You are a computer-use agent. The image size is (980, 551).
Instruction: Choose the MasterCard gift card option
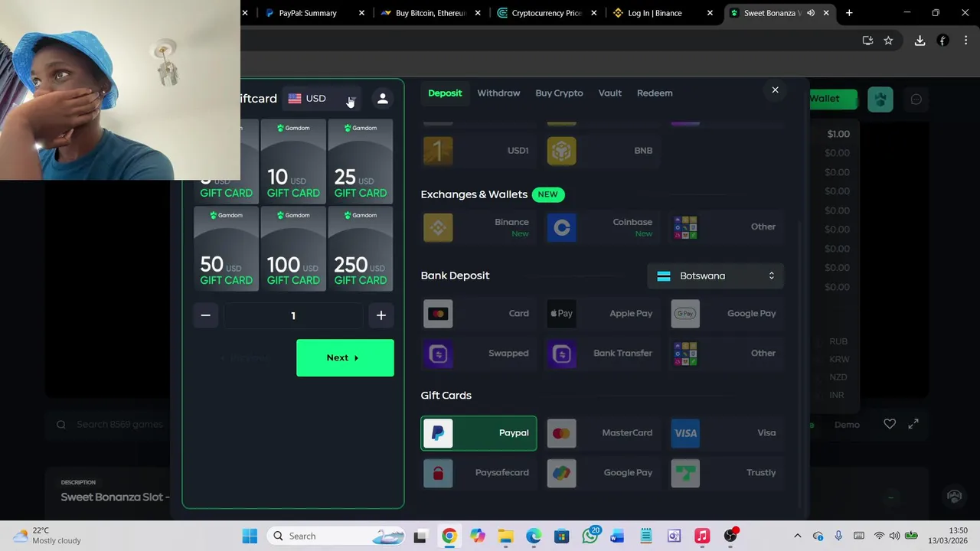tap(603, 433)
